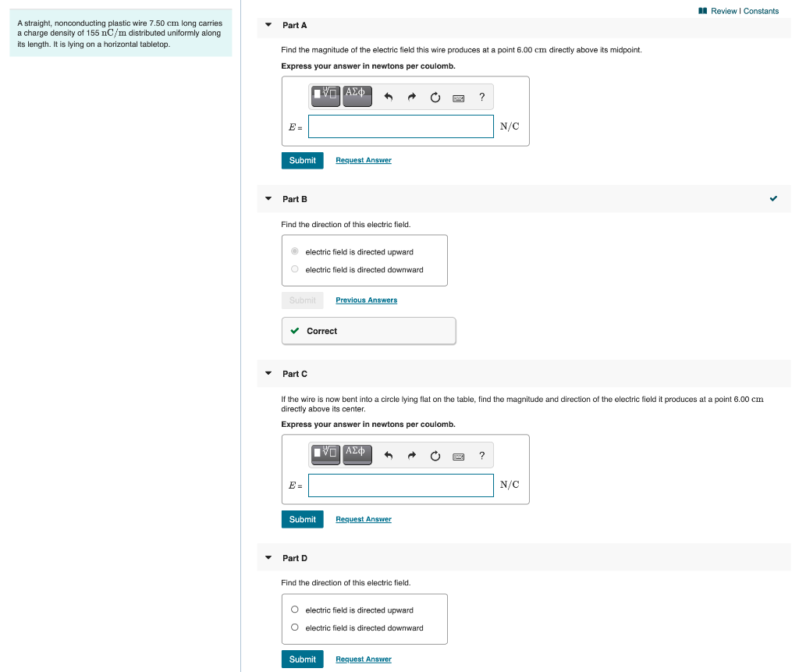Image resolution: width=799 pixels, height=672 pixels.
Task: Open the math templates menu in Part A
Action: click(x=325, y=96)
